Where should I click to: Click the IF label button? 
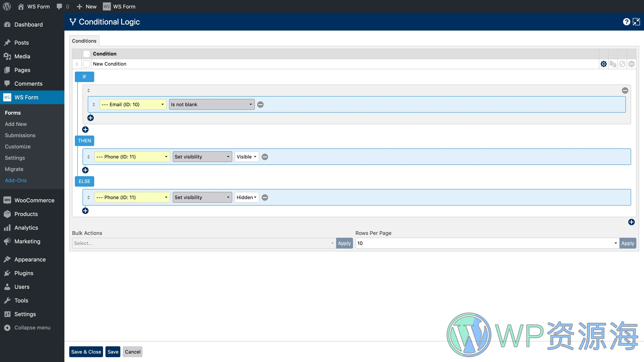coord(85,77)
